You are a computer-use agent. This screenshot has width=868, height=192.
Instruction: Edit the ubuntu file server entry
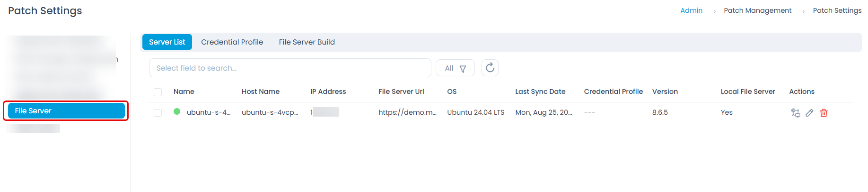point(809,113)
